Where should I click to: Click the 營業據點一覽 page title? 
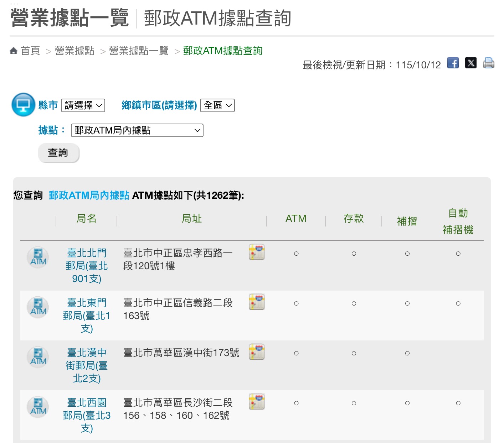click(70, 18)
